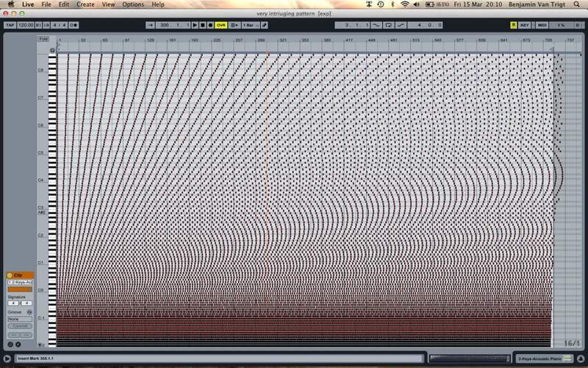Click the metronome button
Screen dimensions: 588x368
(x=74, y=25)
